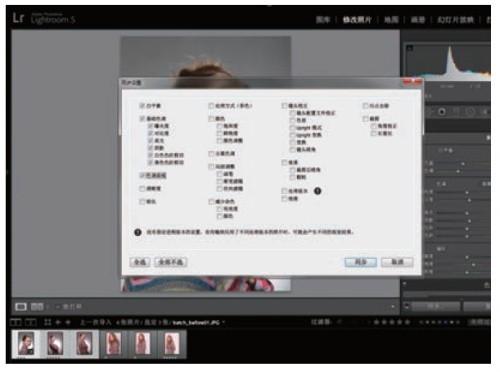Go forward using the filmstrip right arrow

pyautogui.click(x=68, y=322)
